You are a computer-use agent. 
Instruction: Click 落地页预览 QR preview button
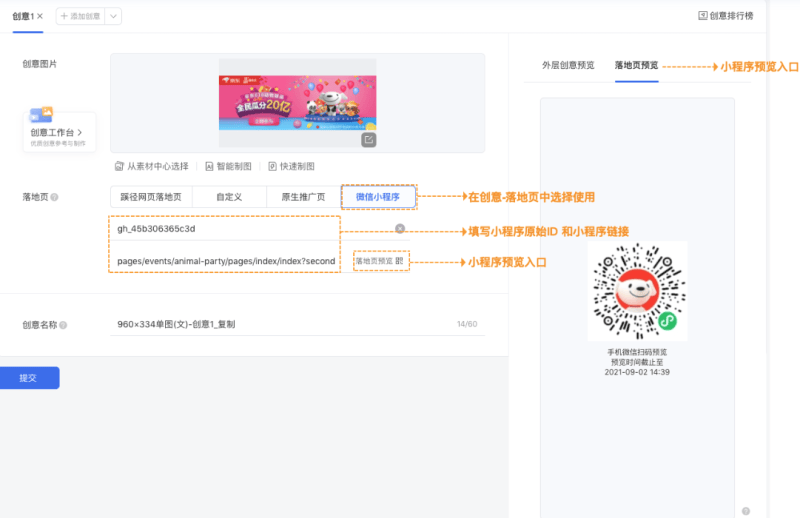(380, 261)
